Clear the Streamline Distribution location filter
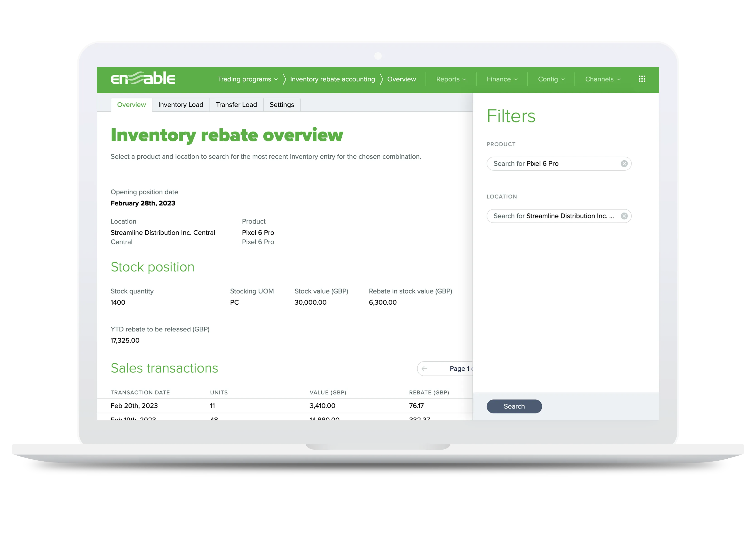Image resolution: width=756 pixels, height=560 pixels. point(624,216)
